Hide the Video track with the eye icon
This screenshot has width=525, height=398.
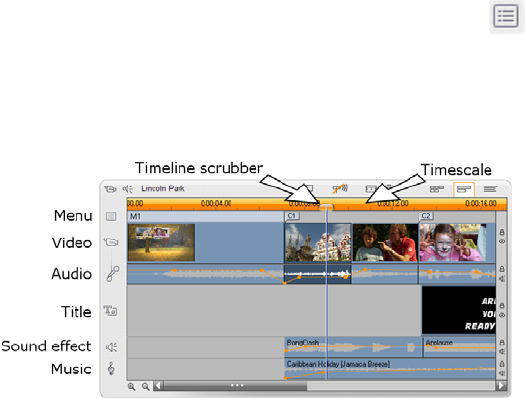(502, 241)
